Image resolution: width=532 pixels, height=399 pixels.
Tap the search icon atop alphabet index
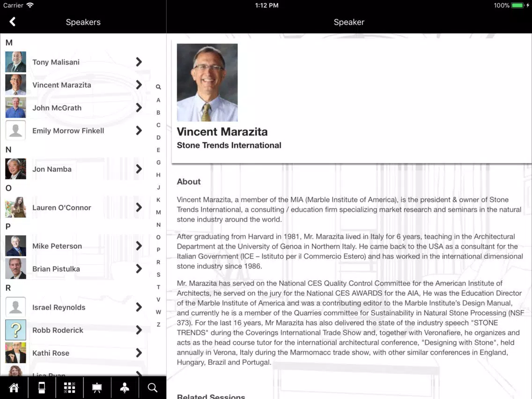tap(158, 87)
